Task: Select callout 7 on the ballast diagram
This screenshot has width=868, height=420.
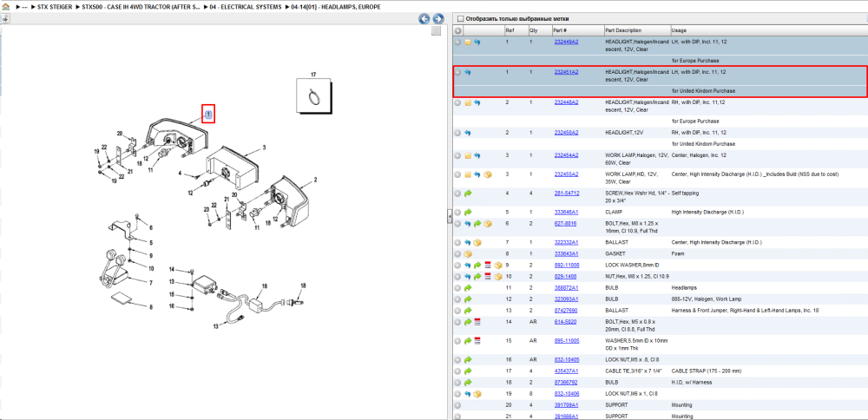Action: [x=150, y=283]
